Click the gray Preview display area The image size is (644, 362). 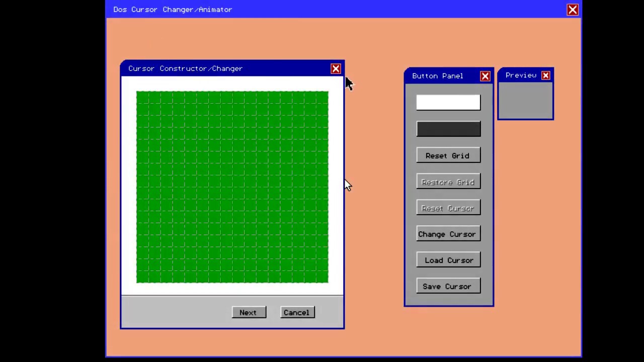click(x=525, y=100)
